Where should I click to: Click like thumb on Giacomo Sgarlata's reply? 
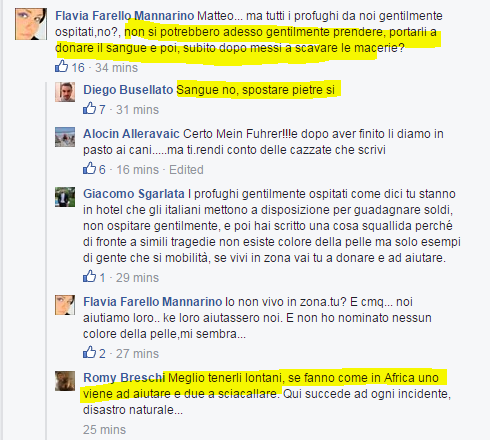(x=89, y=276)
